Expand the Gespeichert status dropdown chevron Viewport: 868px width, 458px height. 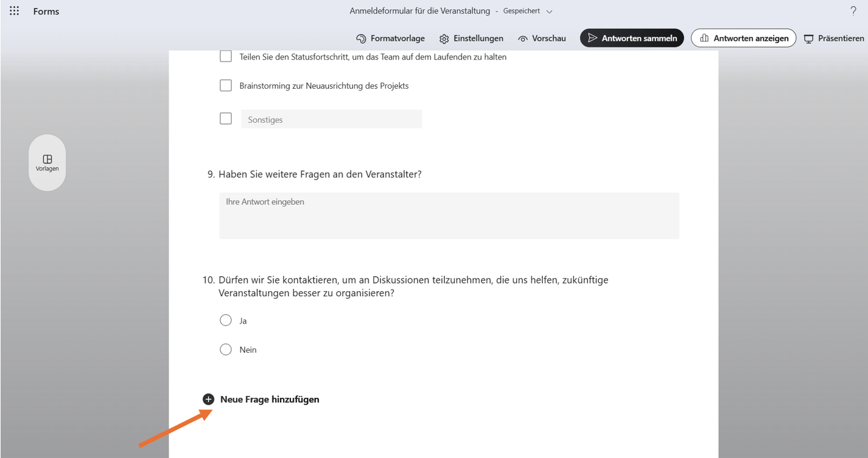pos(550,12)
